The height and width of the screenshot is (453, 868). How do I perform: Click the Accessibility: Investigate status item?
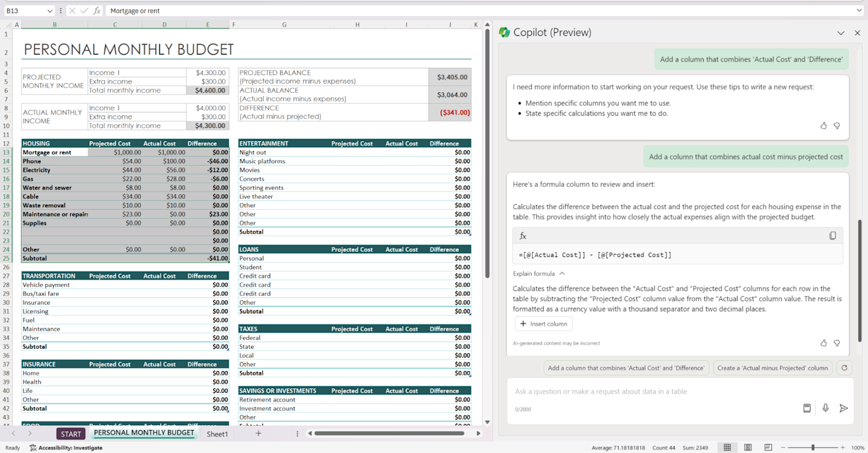(66, 448)
